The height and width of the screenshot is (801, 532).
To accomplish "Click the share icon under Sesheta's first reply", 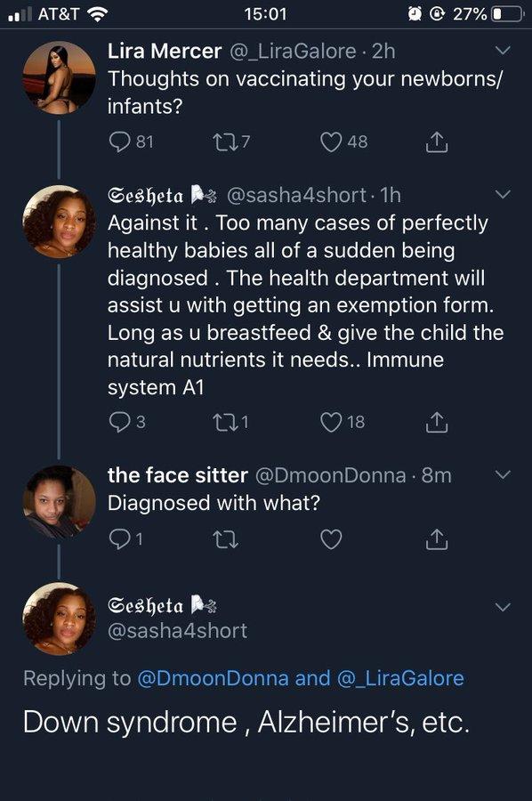I will [x=436, y=420].
